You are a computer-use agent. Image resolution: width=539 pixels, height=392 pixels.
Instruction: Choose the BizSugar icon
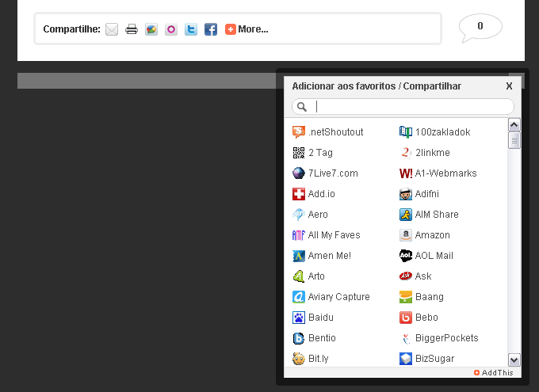[406, 358]
